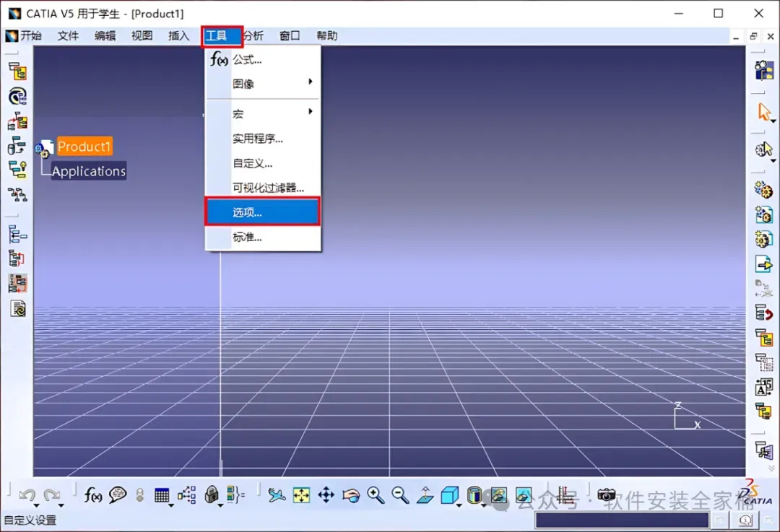Click the @ tree icon on left toolbar

tap(18, 97)
